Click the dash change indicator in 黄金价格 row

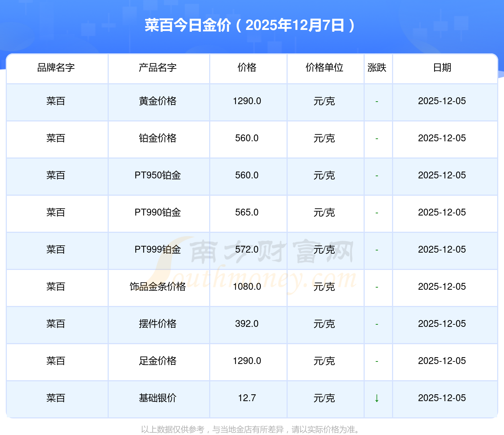tap(377, 102)
